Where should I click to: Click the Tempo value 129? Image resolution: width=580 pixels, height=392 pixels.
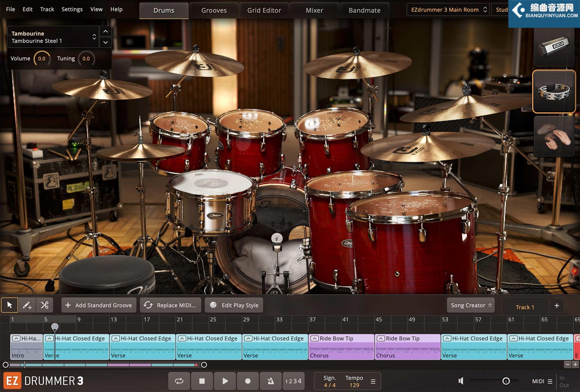(354, 385)
